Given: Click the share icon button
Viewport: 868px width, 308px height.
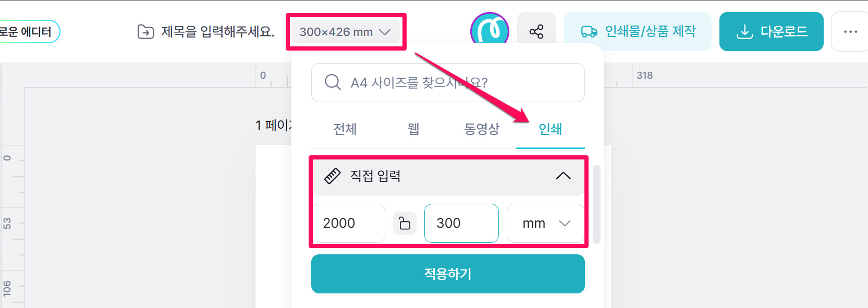Looking at the screenshot, I should click(536, 32).
